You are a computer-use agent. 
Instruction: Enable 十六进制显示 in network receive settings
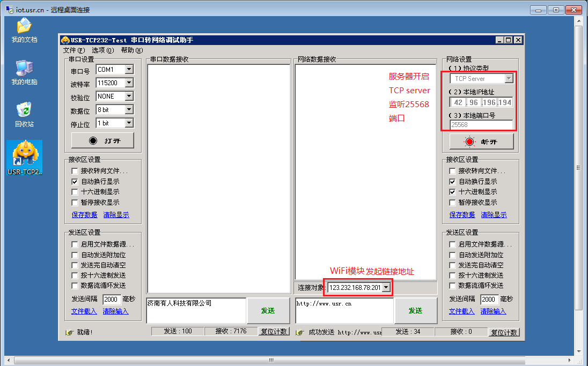point(452,192)
